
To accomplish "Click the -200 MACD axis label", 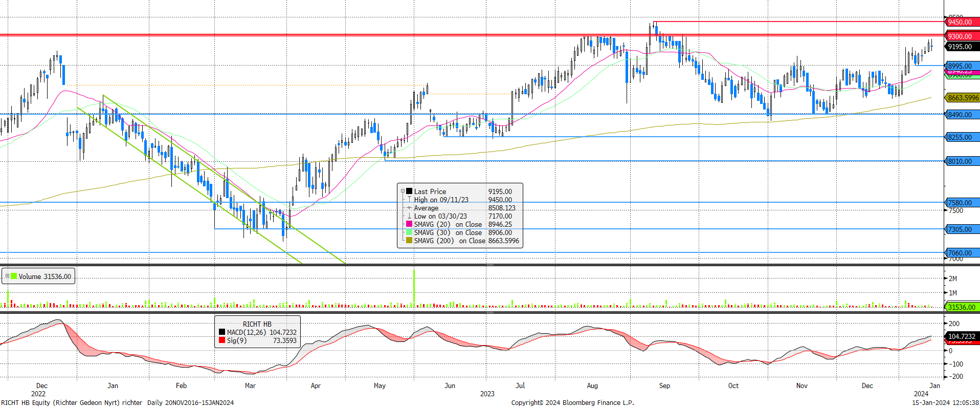I will click(956, 376).
